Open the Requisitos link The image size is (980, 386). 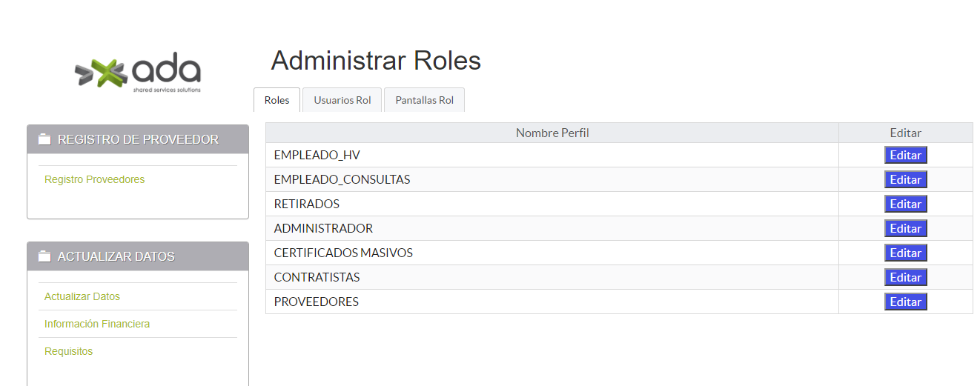pos(68,351)
